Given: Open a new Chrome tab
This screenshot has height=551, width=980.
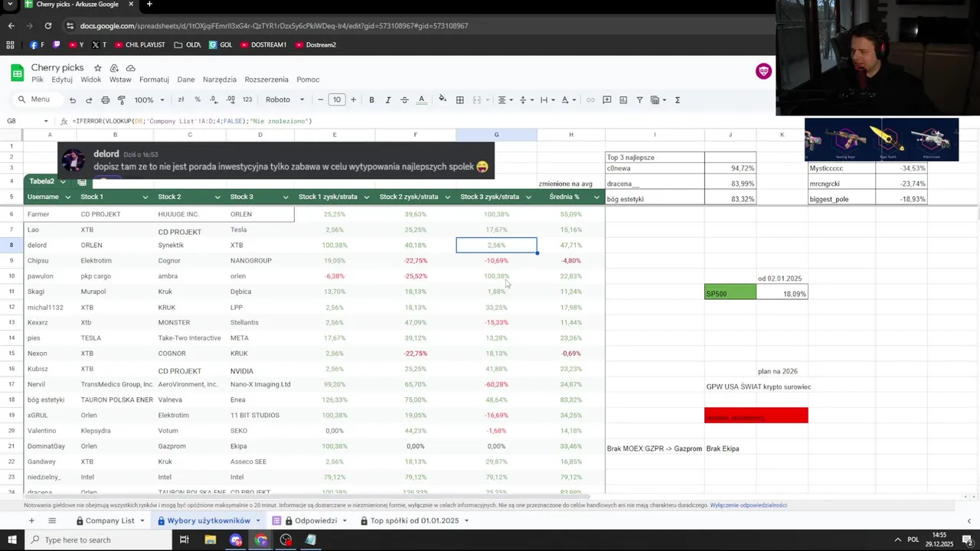Looking at the screenshot, I should [x=149, y=5].
